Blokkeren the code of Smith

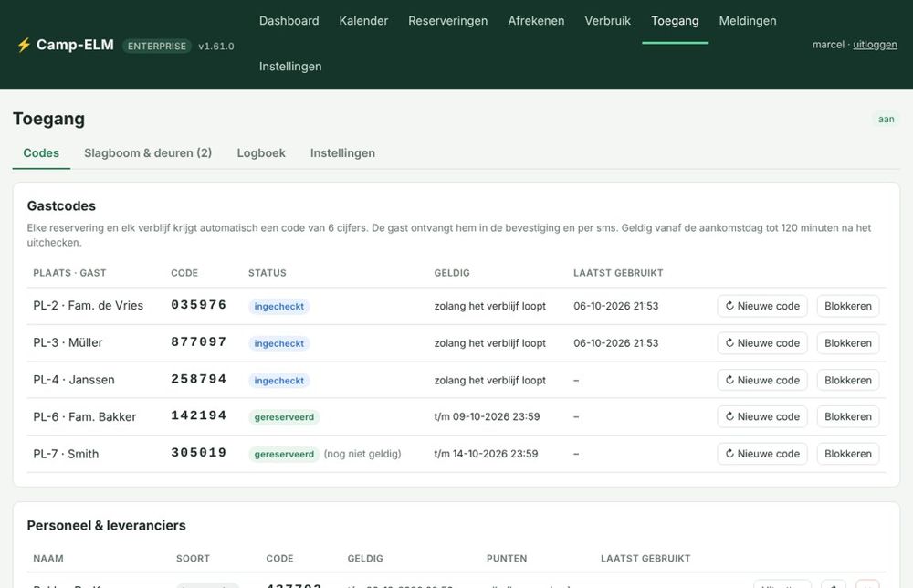point(848,454)
